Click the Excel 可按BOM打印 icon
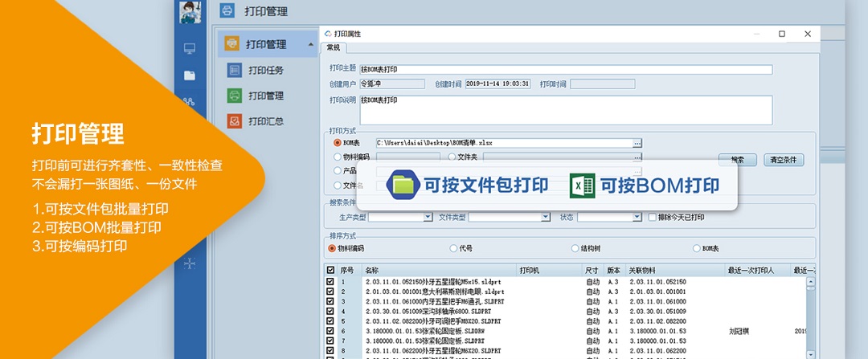The width and height of the screenshot is (868, 359). 582,186
